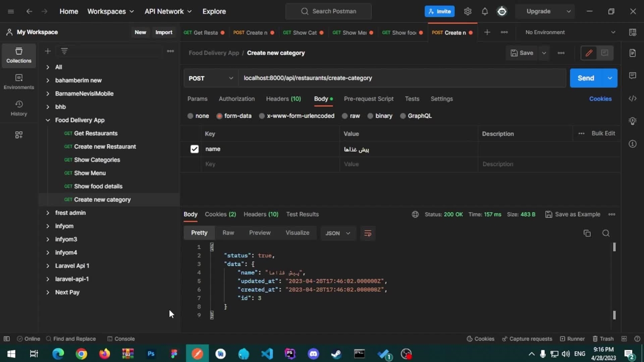Switch to the Pre-request Script tab
Viewport: 644px width, 362px height.
(x=368, y=99)
